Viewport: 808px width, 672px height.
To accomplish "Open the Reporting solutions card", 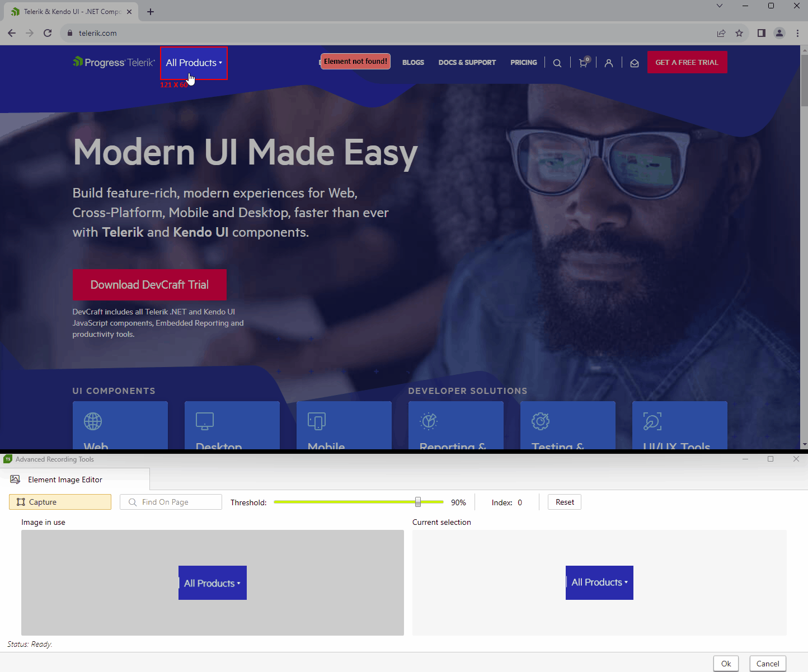I will [456, 425].
